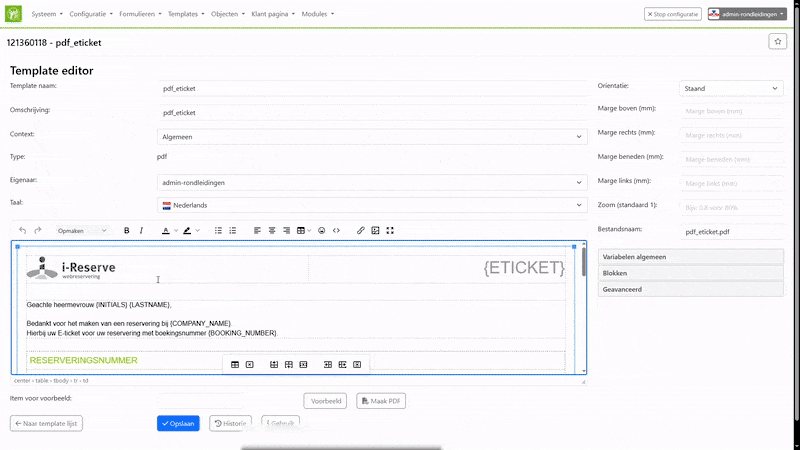Toggle bold formatting in editor toolbar
The width and height of the screenshot is (800, 450).
point(127,230)
